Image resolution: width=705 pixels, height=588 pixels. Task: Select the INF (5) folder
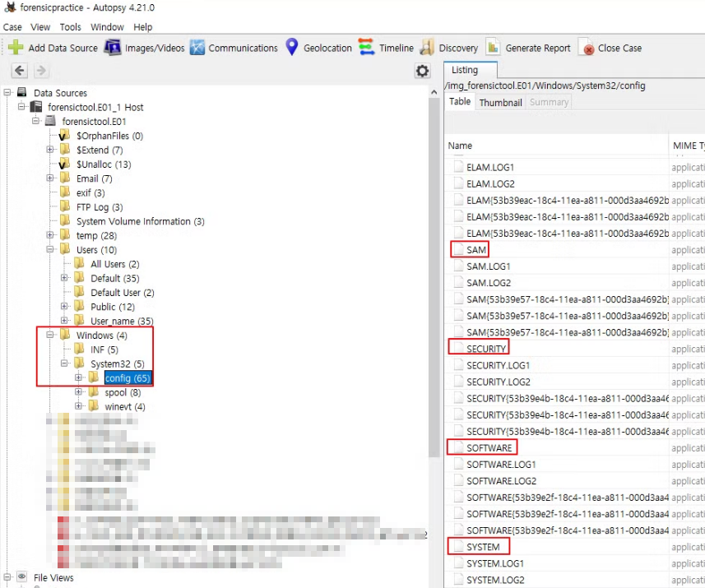coord(104,350)
